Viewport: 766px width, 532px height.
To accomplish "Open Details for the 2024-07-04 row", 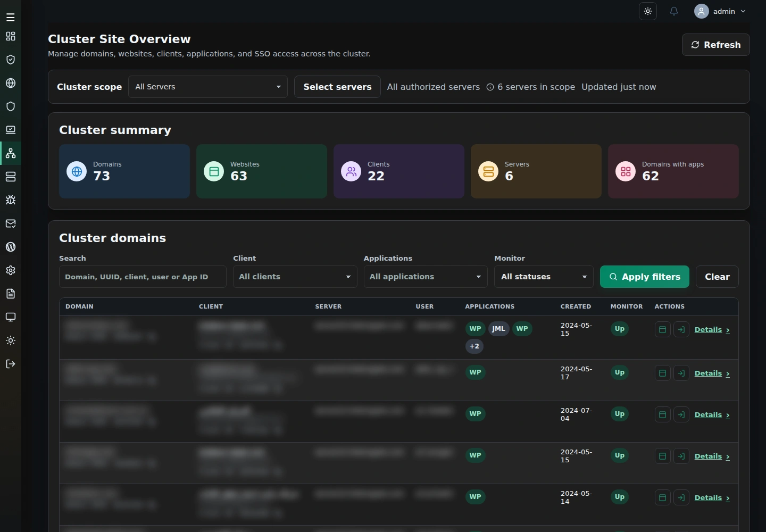I will 712,415.
